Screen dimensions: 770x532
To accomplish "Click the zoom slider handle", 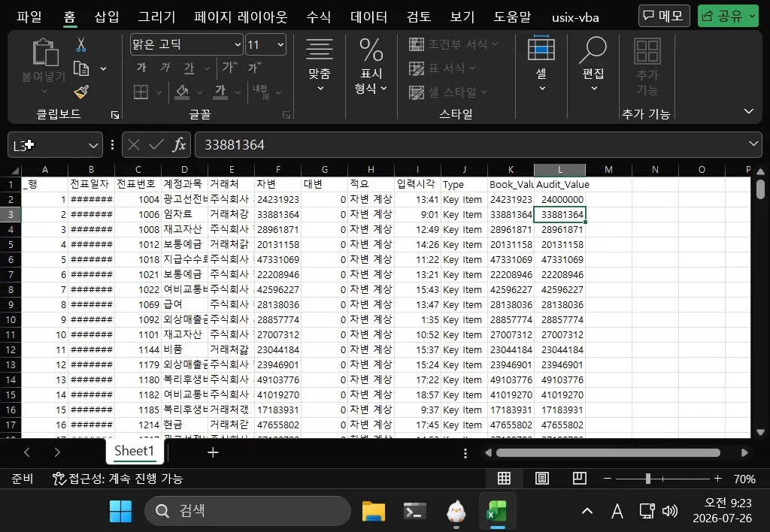I will [x=648, y=479].
